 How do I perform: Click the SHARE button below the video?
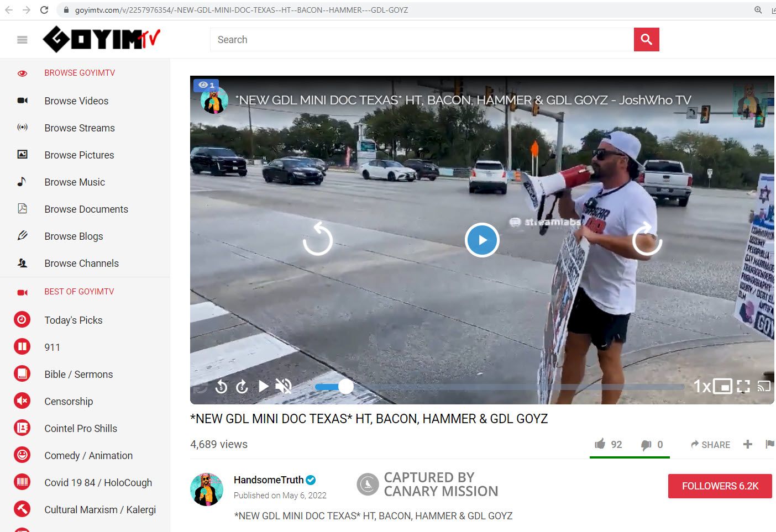710,445
